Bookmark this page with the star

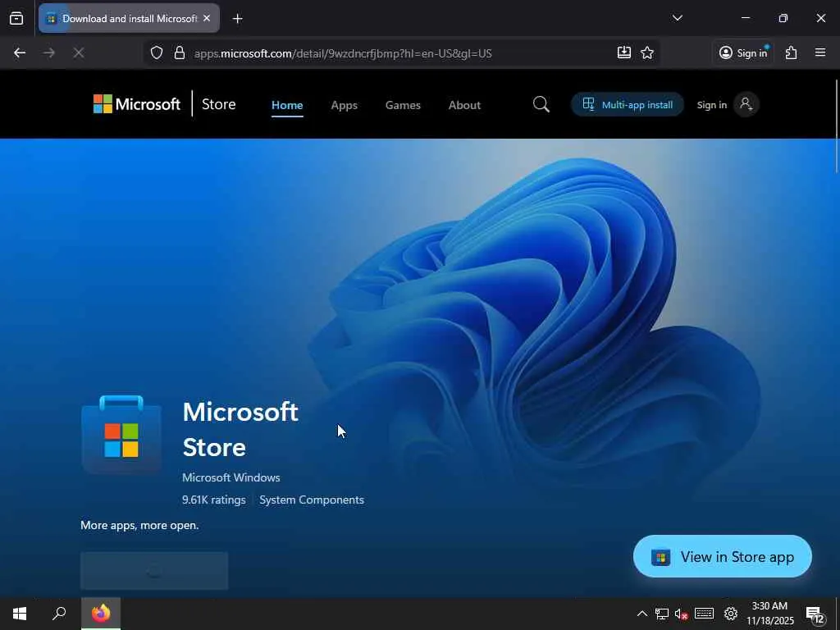click(x=647, y=52)
